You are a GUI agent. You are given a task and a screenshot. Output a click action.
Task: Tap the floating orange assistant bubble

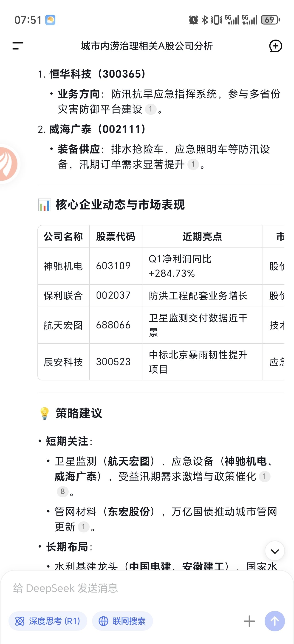click(8, 164)
